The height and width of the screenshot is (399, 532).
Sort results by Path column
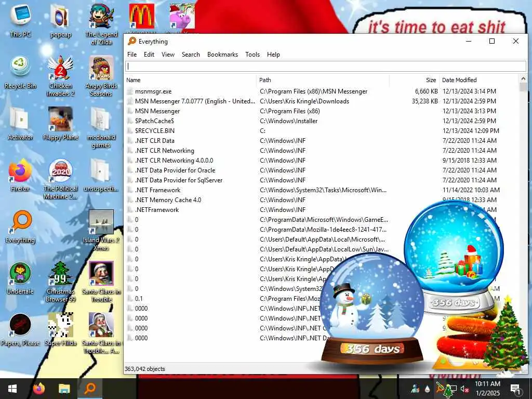tap(323, 80)
